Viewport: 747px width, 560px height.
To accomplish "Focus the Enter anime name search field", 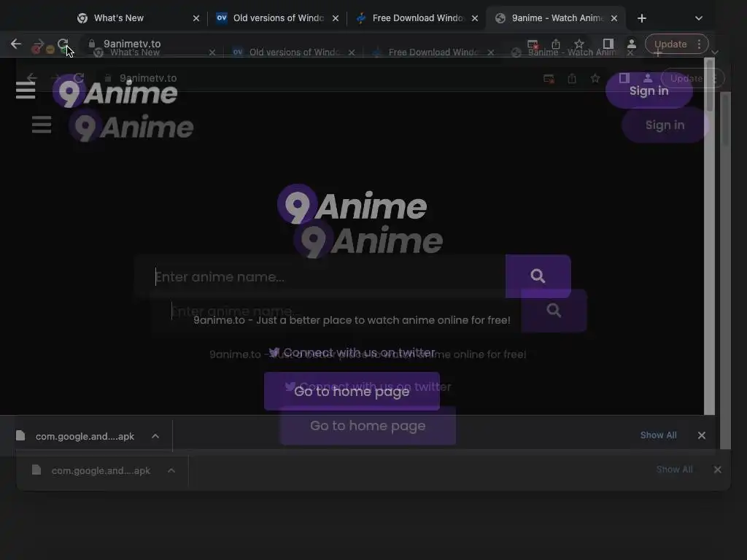I will pyautogui.click(x=320, y=276).
